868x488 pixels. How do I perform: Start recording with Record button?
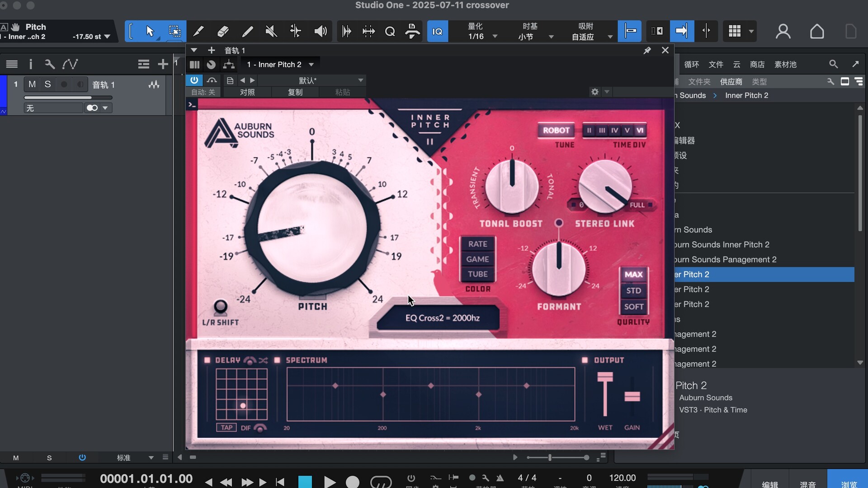tap(353, 482)
